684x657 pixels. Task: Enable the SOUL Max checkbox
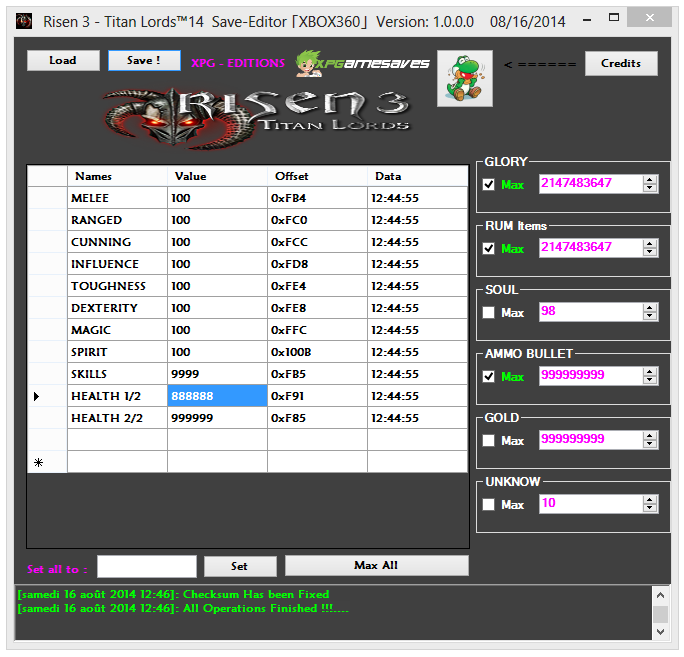coord(488,312)
